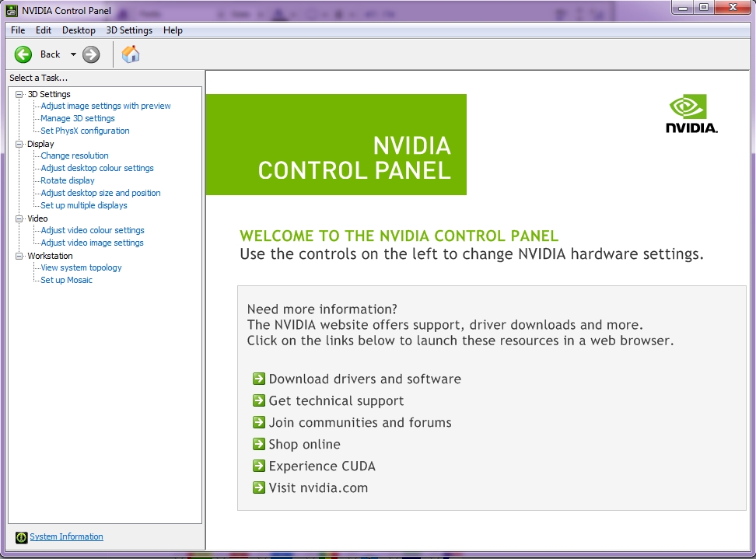756x559 pixels.
Task: Select the Video category label
Action: [x=37, y=218]
